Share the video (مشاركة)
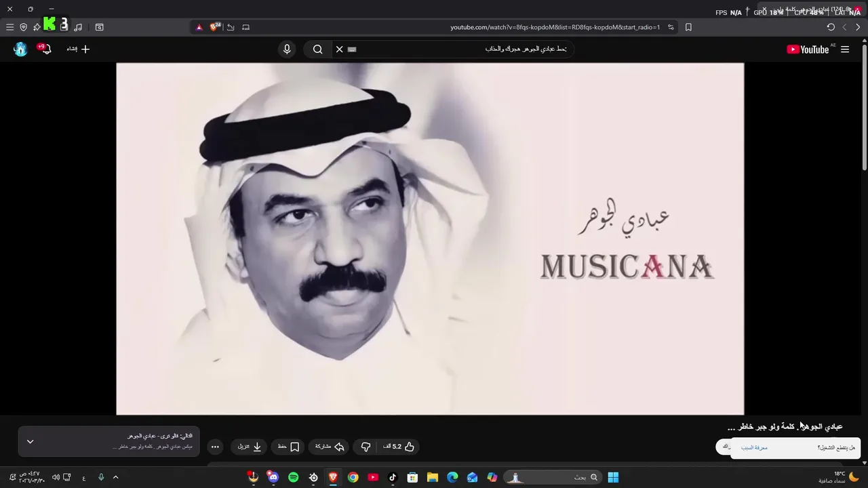The width and height of the screenshot is (868, 488). 330,447
